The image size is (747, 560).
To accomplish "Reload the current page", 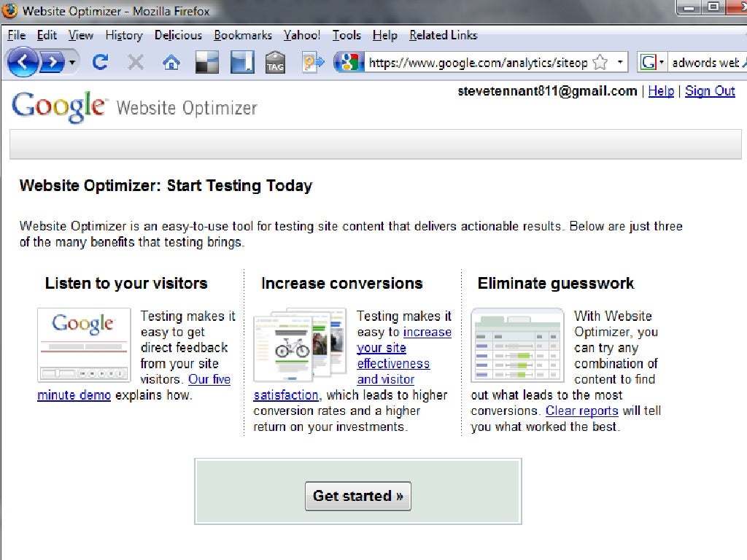I will [100, 62].
